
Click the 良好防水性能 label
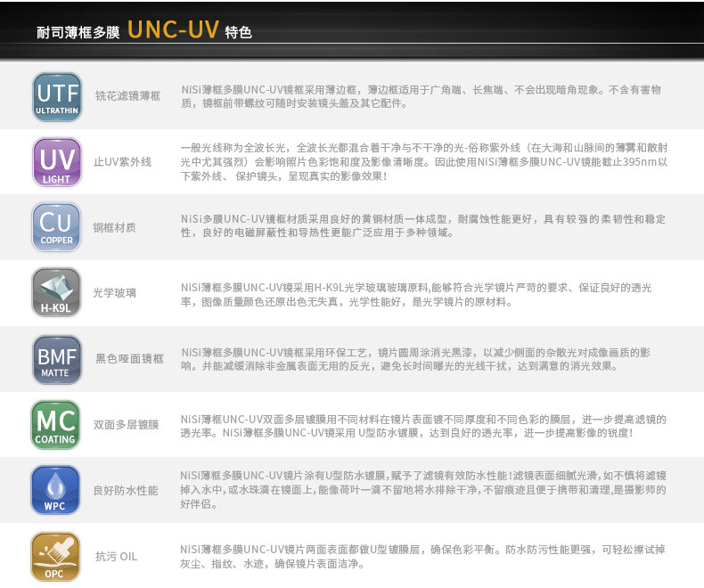pyautogui.click(x=126, y=490)
